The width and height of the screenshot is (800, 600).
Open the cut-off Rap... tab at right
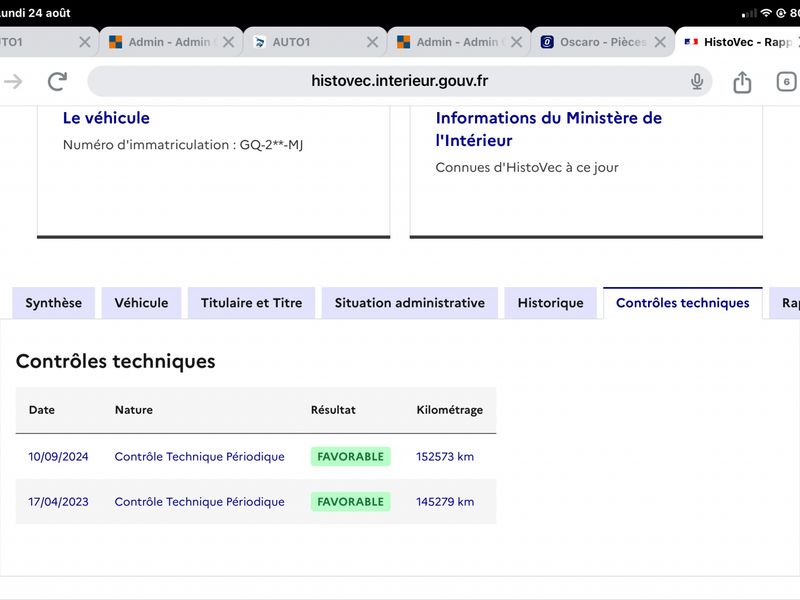pyautogui.click(x=785, y=303)
